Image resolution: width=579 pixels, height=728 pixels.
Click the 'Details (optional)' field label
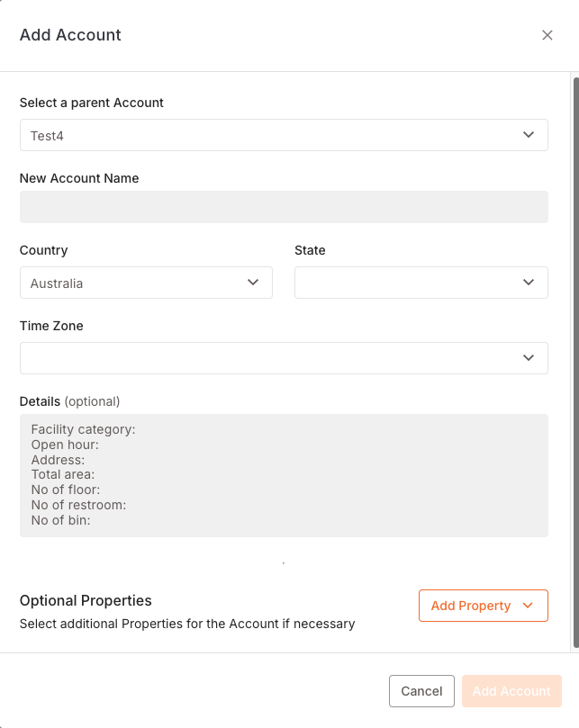(x=69, y=401)
